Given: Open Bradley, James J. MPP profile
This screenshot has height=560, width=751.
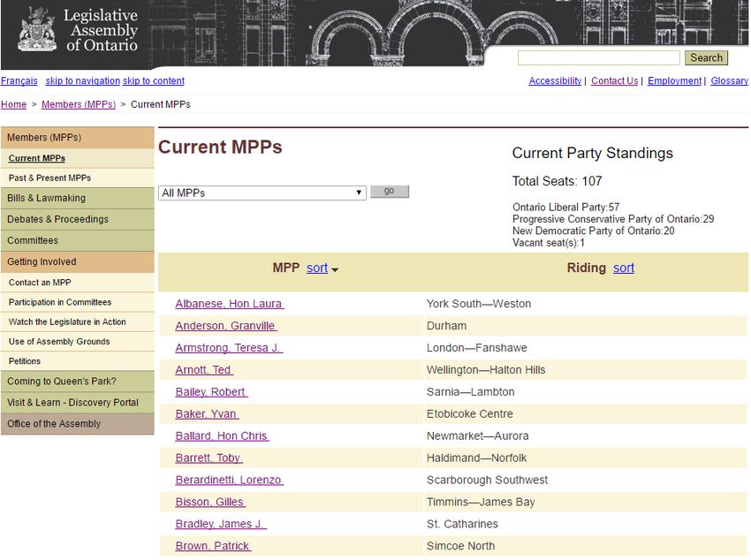Looking at the screenshot, I should (221, 524).
